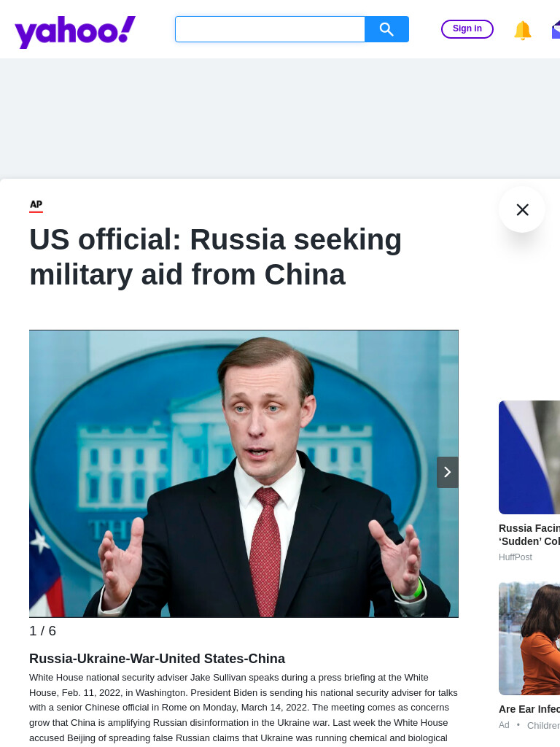
Task: Click the Sign in button
Action: pos(467,29)
